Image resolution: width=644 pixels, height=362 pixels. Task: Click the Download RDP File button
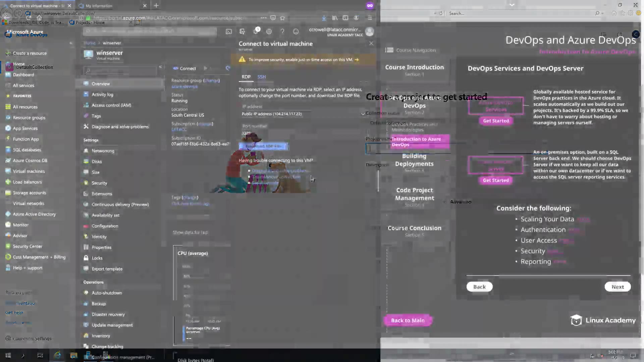pos(264,146)
